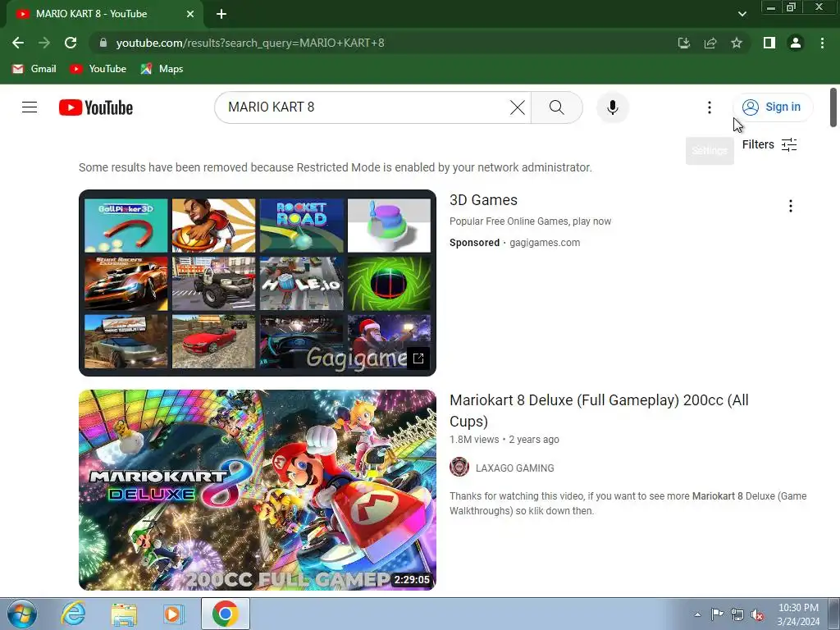The width and height of the screenshot is (840, 630).
Task: Open Chrome's three-dot menu
Action: 822,43
